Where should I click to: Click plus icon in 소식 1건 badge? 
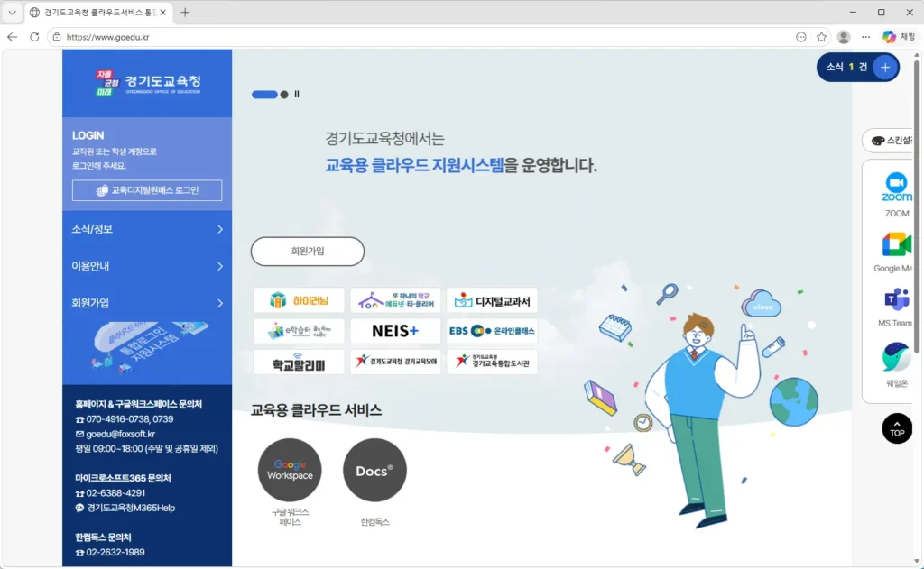click(x=885, y=67)
